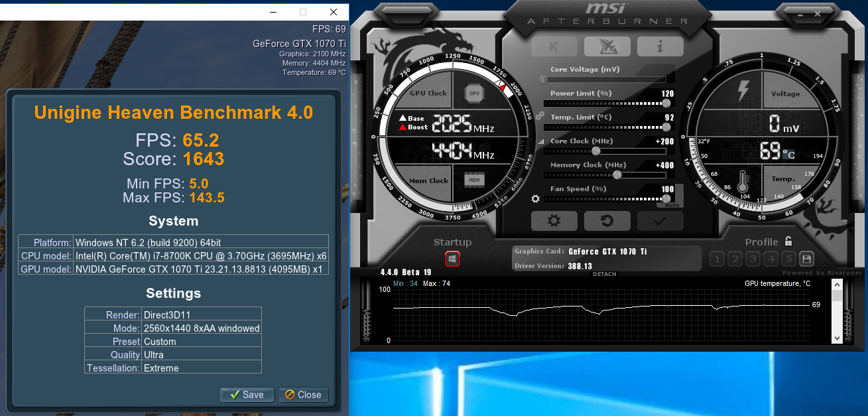
Task: Select profile slot 4
Action: (771, 259)
